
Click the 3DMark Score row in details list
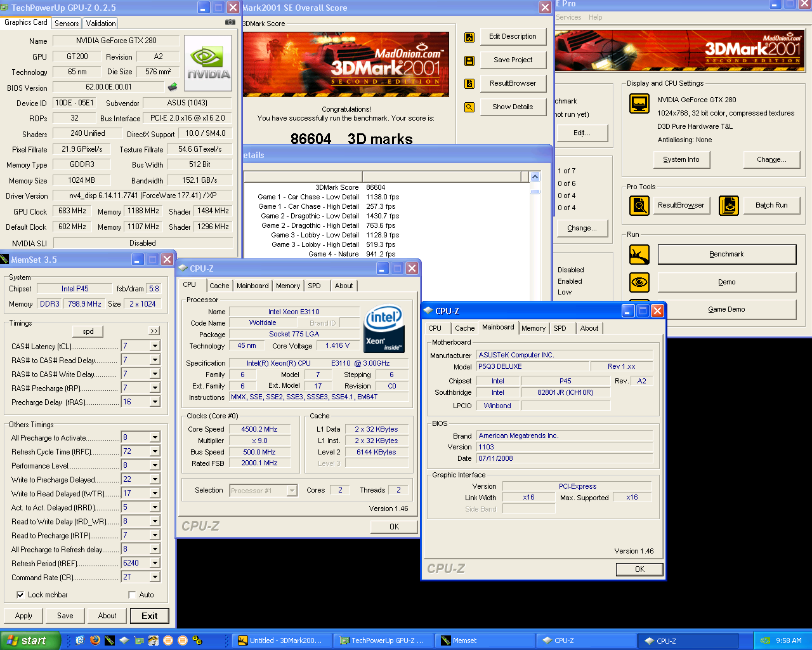pos(387,187)
